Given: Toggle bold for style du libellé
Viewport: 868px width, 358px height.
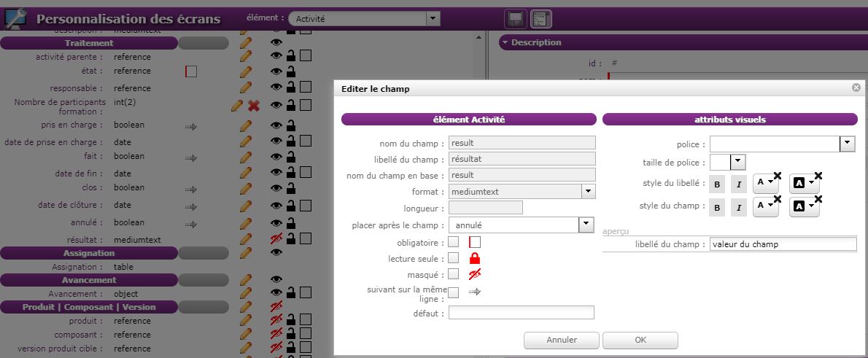Looking at the screenshot, I should (718, 185).
